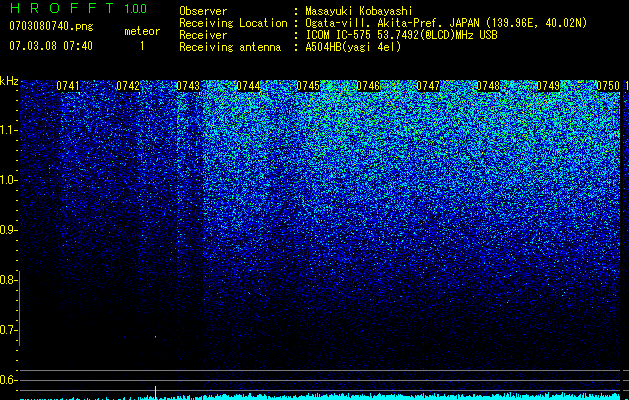This screenshot has height=400, width=629.
Task: Click the meteor count label
Action: pyautogui.click(x=142, y=31)
